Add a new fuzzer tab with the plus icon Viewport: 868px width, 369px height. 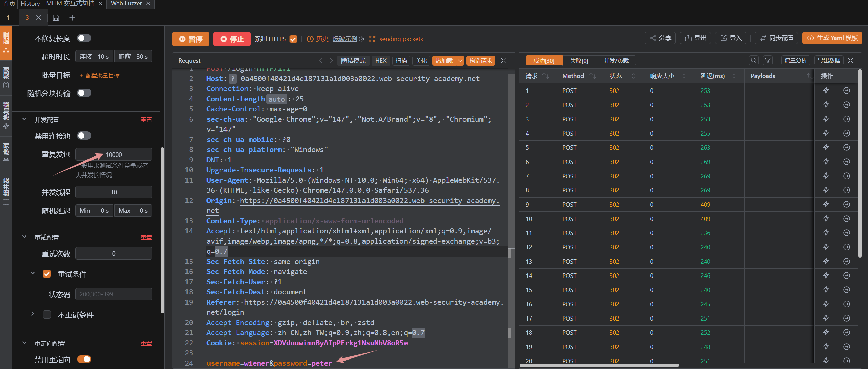click(72, 18)
